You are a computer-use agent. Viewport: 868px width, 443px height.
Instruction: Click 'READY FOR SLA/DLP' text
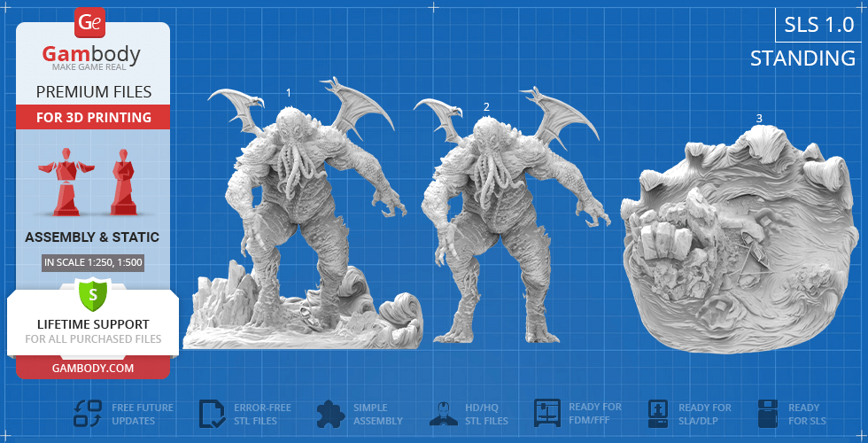705,414
